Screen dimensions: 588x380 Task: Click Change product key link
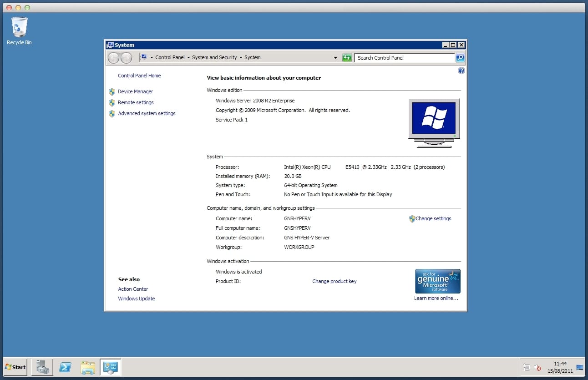335,281
